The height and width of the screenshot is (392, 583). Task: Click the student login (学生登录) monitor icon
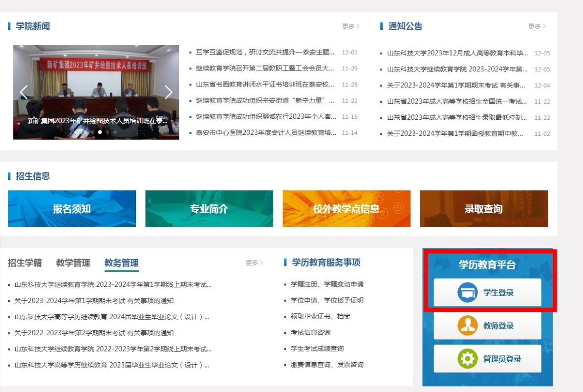(468, 292)
